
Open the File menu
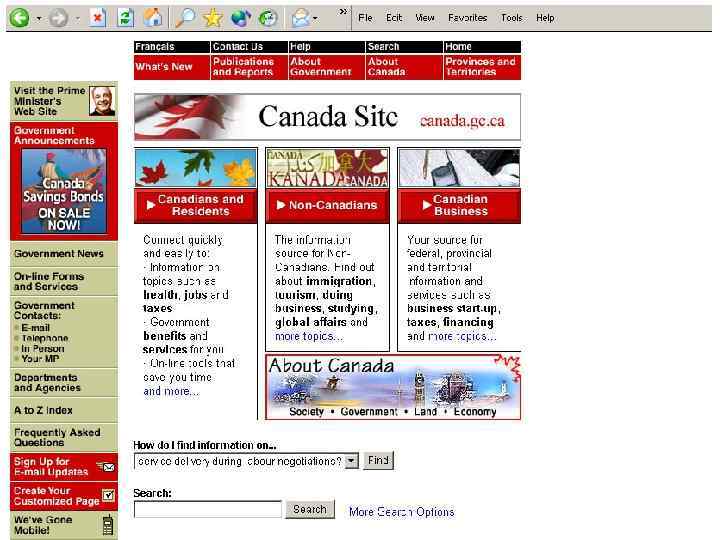click(366, 18)
